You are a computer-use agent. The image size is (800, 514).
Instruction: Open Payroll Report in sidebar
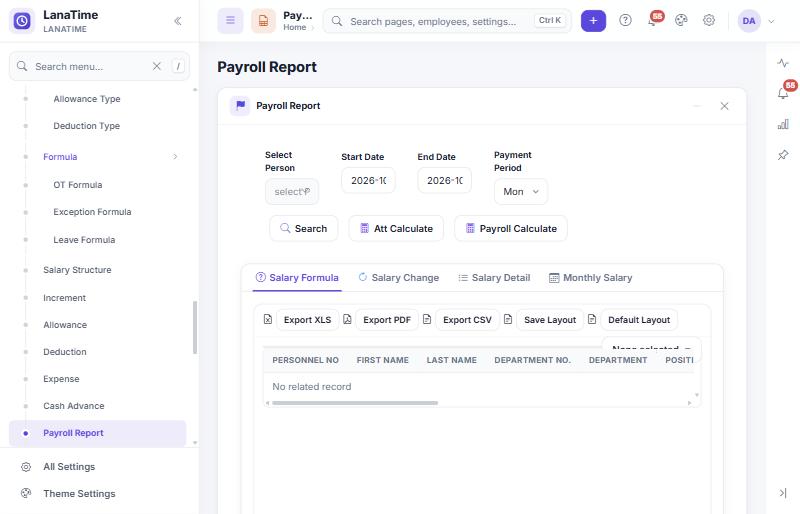pyautogui.click(x=97, y=433)
